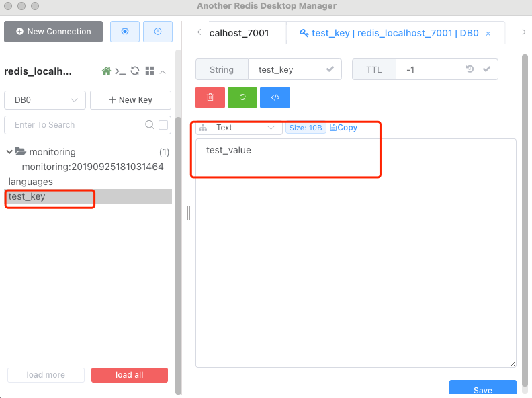Viewport: 532px width, 398px height.
Task: Click the green home icon for redis_localh
Action: (x=106, y=71)
